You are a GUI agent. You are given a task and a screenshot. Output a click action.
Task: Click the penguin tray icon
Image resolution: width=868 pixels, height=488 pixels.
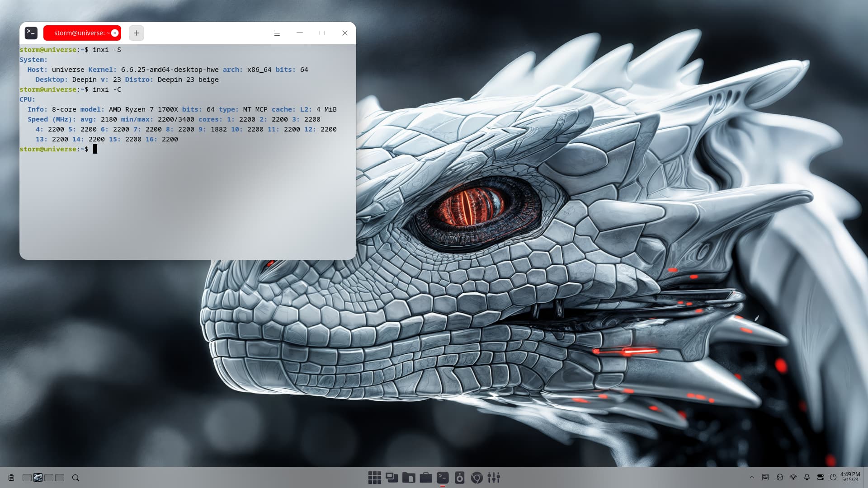point(780,477)
